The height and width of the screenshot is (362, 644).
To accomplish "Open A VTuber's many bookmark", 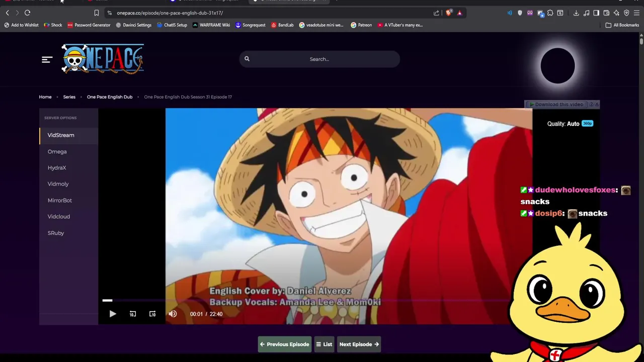I will tap(400, 25).
